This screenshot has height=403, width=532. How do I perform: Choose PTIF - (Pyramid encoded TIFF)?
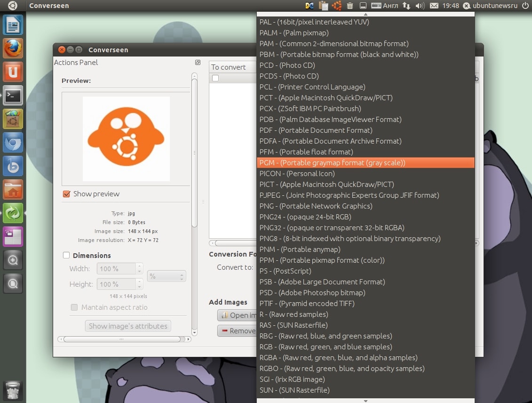point(365,304)
